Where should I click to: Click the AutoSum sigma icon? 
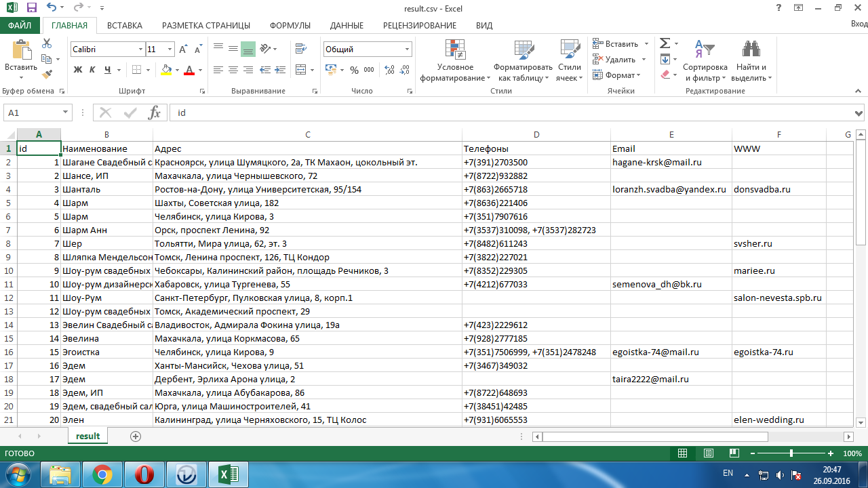coord(665,43)
